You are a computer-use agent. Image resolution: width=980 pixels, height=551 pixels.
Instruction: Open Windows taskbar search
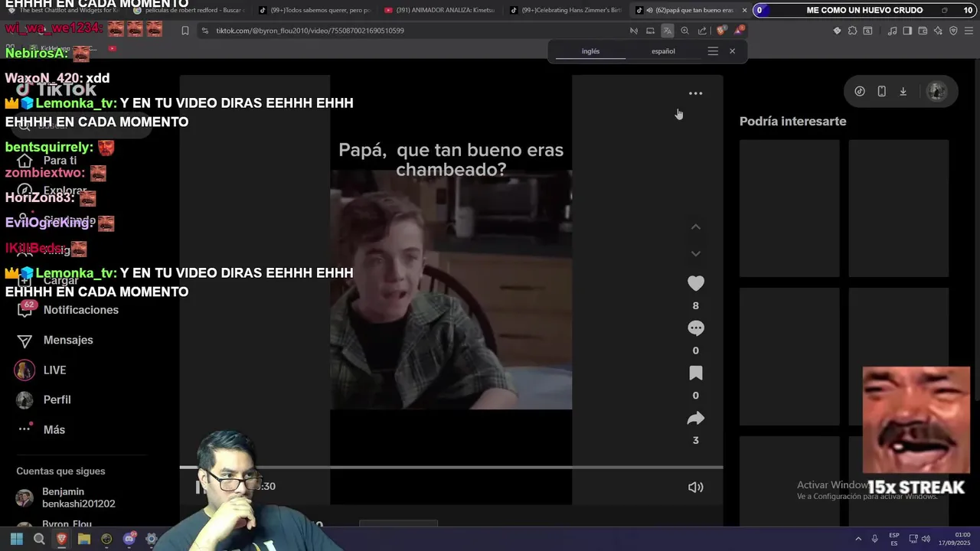click(x=39, y=539)
